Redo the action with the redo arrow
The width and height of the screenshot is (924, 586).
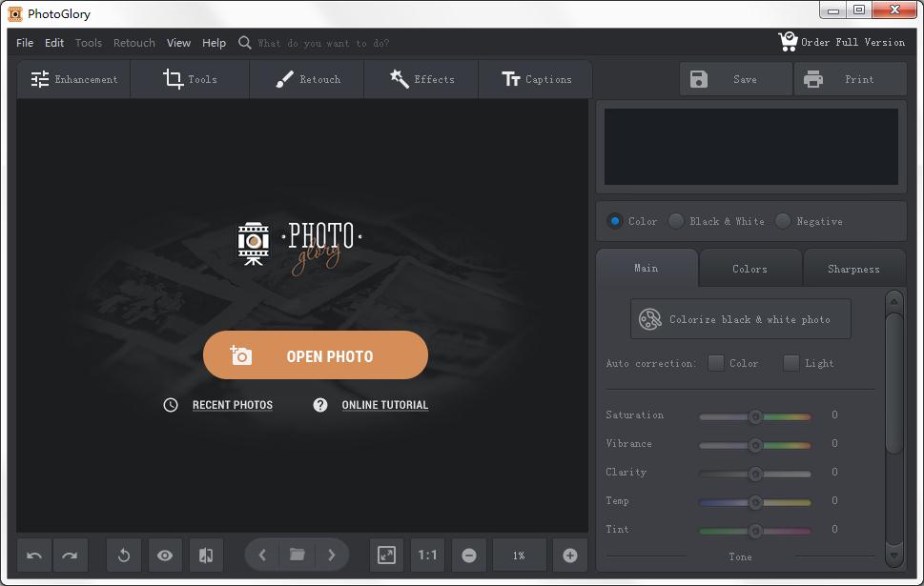coord(71,556)
